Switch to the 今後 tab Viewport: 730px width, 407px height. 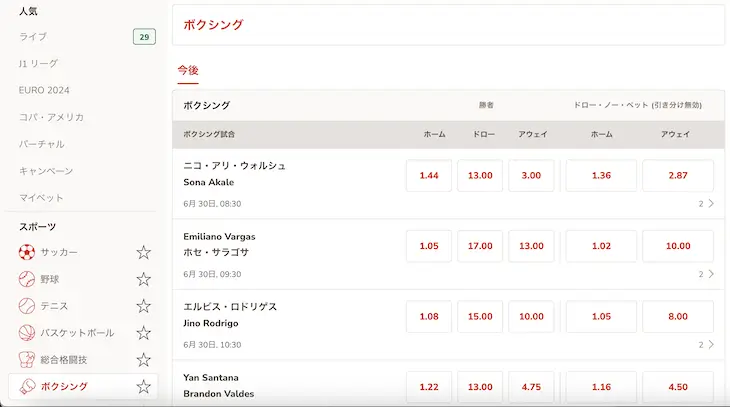[x=188, y=70]
